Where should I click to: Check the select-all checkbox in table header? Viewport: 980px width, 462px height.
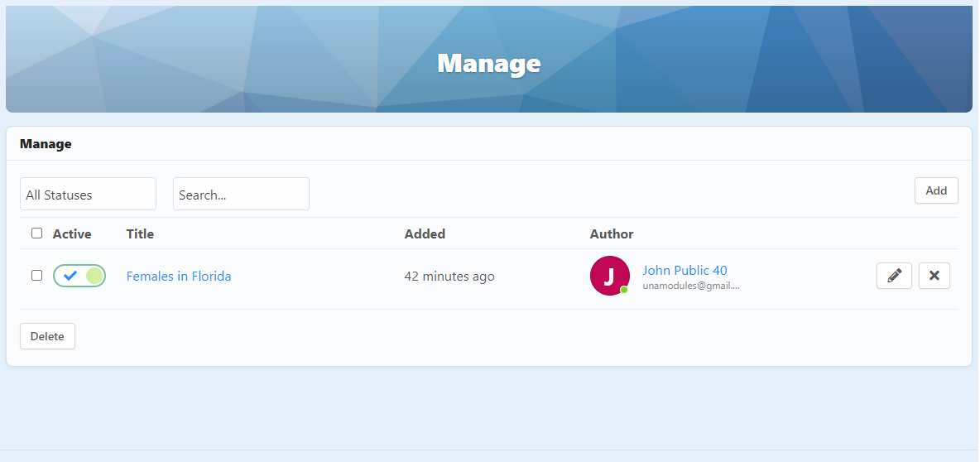tap(36, 233)
